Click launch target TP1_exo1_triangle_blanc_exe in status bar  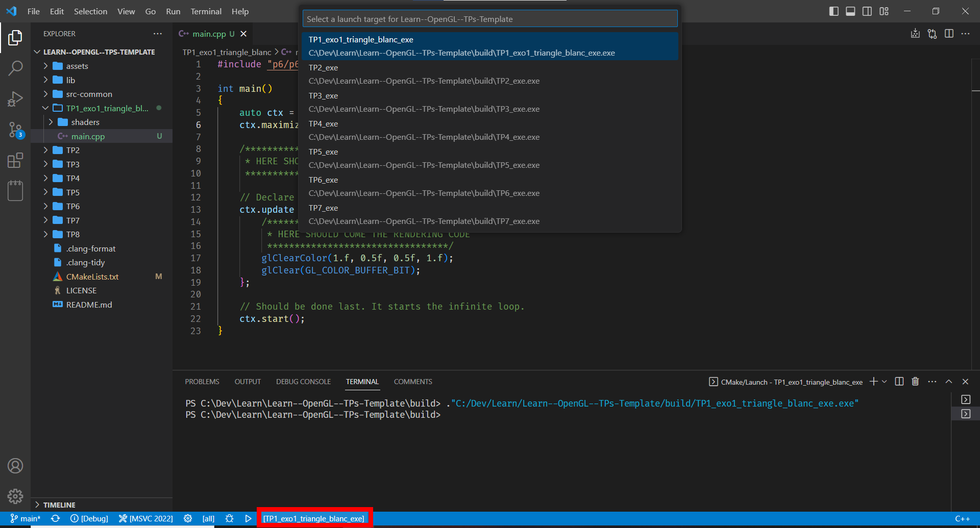314,518
